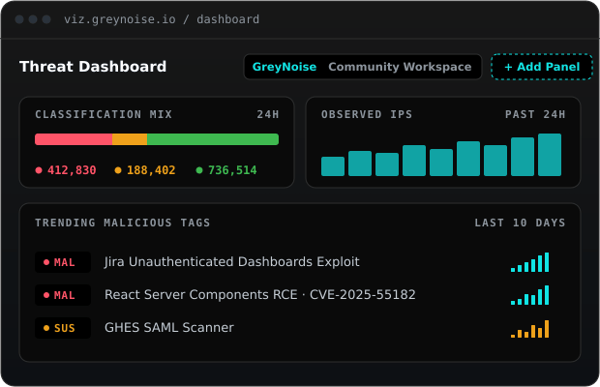600x387 pixels.
Task: Click the tallest last bar in Observed IPs chart
Action: pyautogui.click(x=549, y=155)
